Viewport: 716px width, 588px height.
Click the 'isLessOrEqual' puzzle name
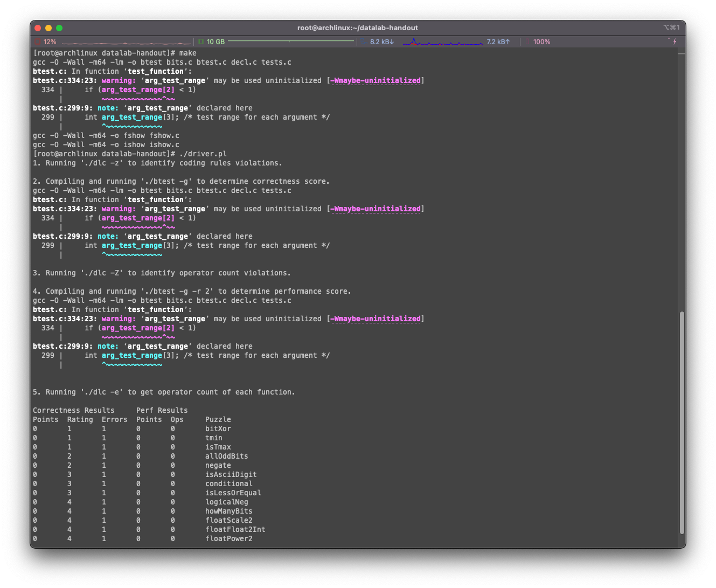point(233,493)
